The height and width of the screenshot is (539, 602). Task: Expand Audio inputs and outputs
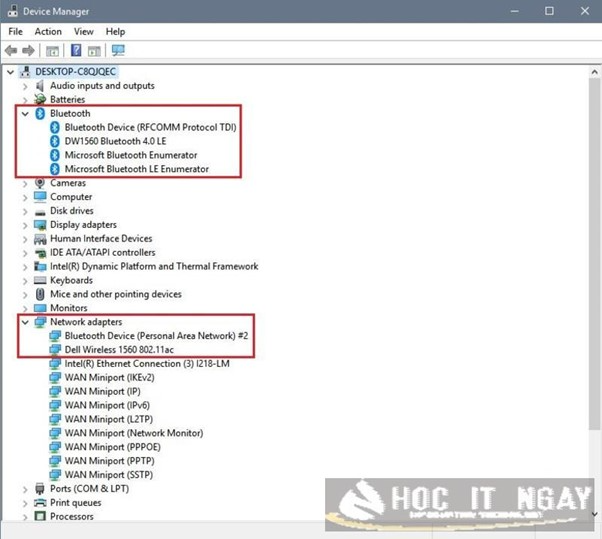click(25, 86)
